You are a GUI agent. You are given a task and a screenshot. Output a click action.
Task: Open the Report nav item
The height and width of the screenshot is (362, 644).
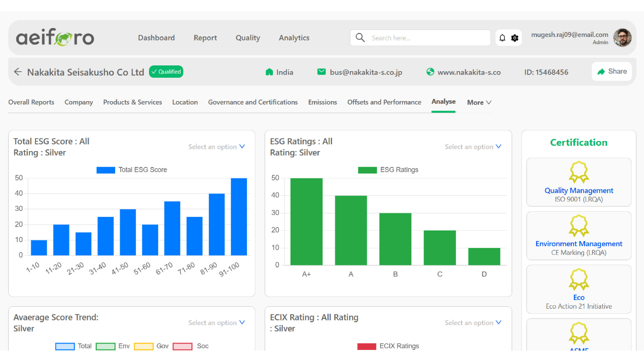coord(205,38)
